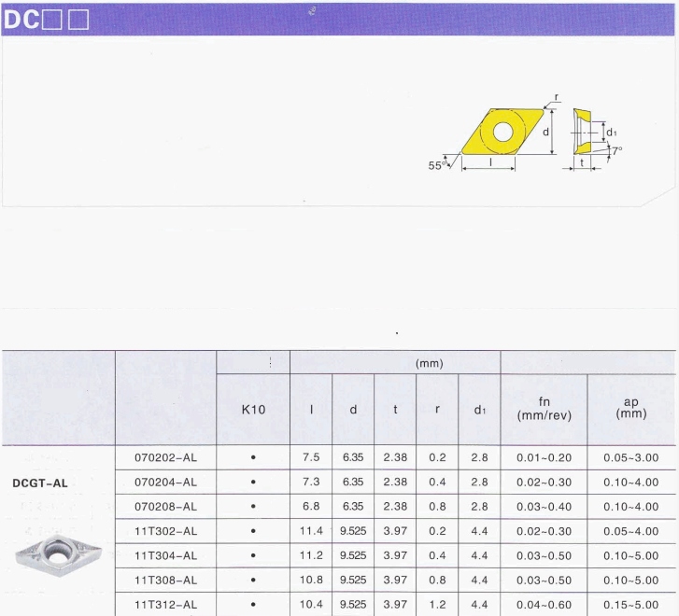Click the d1 value 4.4 in 11T308-AL row

[x=479, y=580]
